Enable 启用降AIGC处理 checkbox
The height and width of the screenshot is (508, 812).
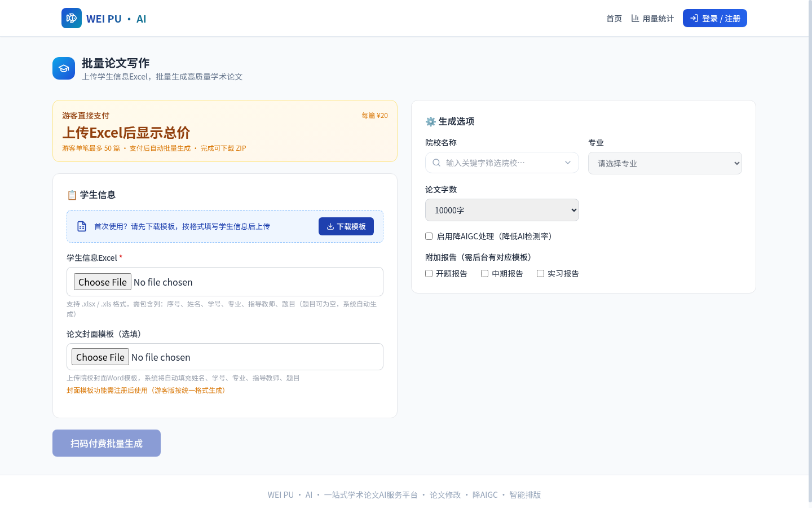429,236
